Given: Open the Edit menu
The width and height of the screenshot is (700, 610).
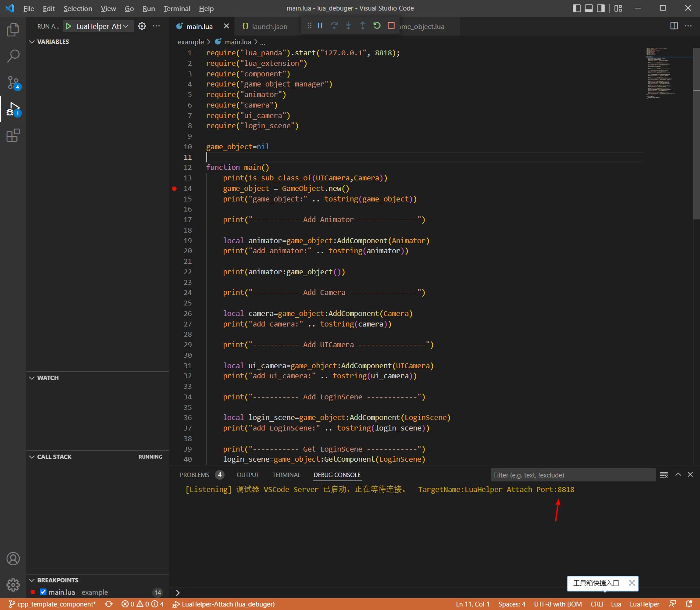Looking at the screenshot, I should (x=49, y=8).
